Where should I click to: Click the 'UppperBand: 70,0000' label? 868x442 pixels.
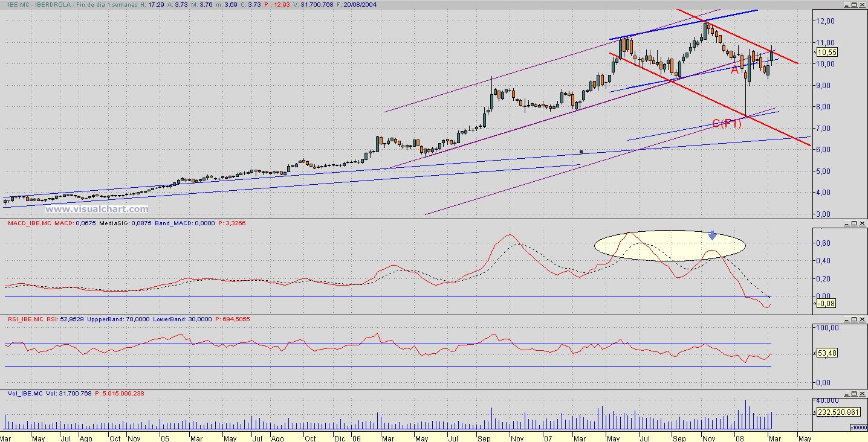pyautogui.click(x=118, y=319)
